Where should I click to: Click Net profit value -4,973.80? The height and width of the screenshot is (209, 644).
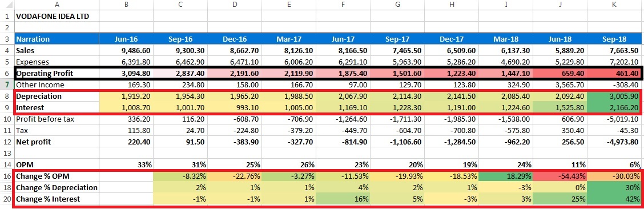tap(615, 142)
